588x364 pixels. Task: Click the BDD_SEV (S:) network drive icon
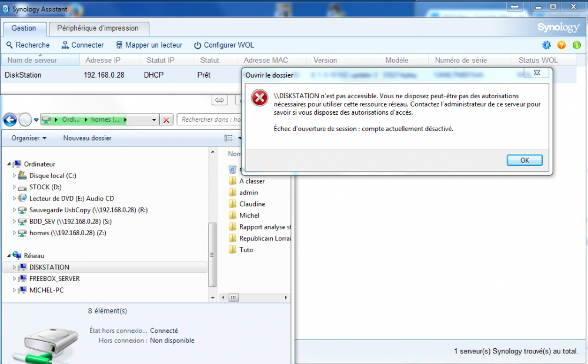coord(22,222)
